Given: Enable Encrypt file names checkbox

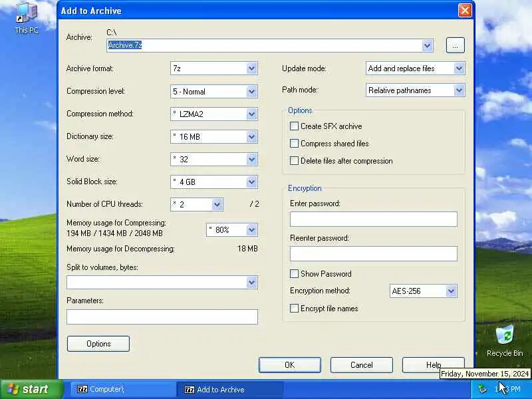Looking at the screenshot, I should point(294,308).
